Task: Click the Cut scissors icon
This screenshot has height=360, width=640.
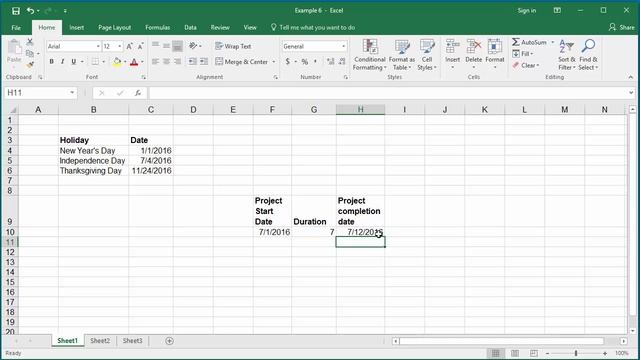Action: [x=30, y=42]
